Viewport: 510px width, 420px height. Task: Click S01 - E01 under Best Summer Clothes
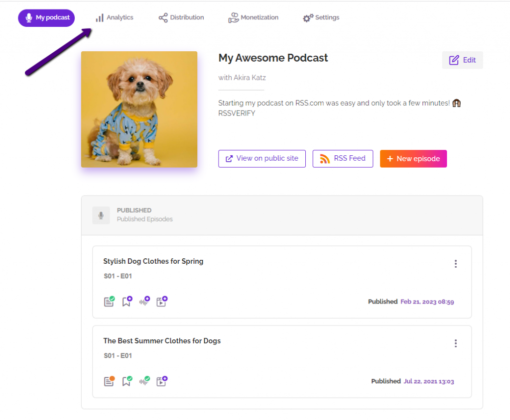118,356
